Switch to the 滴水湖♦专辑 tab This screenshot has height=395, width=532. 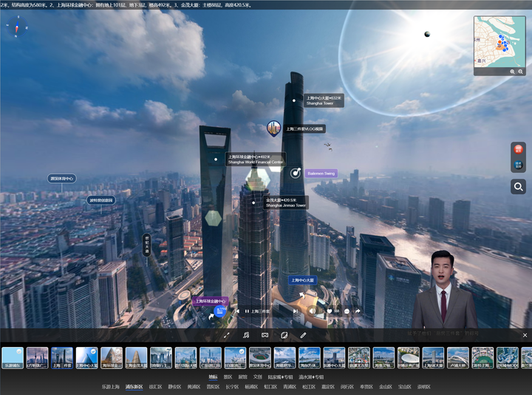[x=311, y=377]
